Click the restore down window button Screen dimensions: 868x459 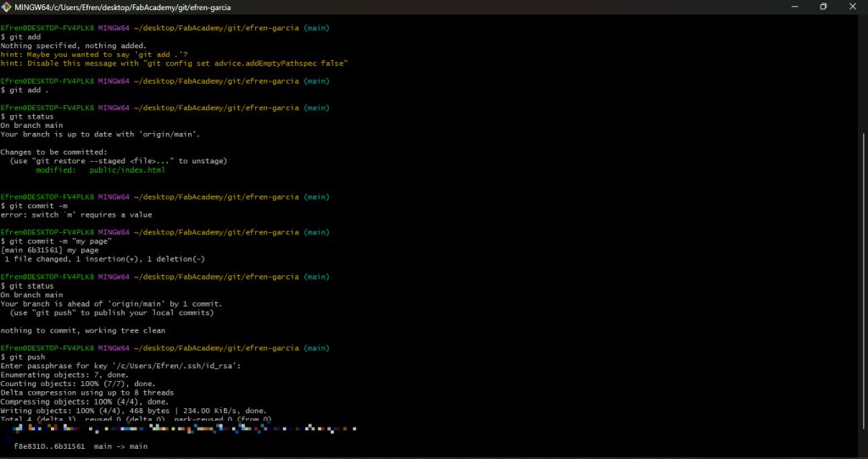(x=822, y=7)
